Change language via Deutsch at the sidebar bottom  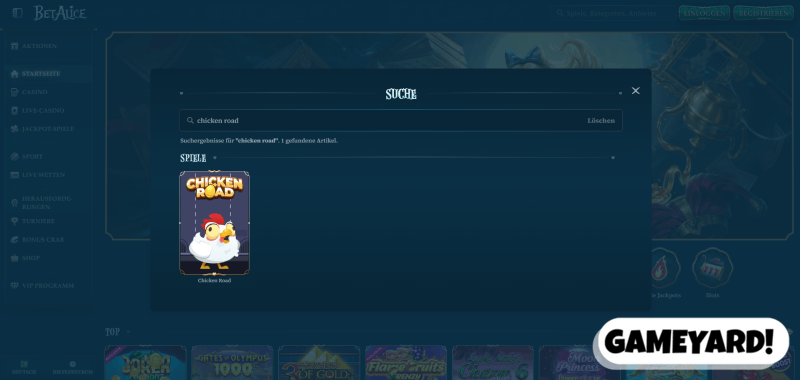tap(24, 368)
